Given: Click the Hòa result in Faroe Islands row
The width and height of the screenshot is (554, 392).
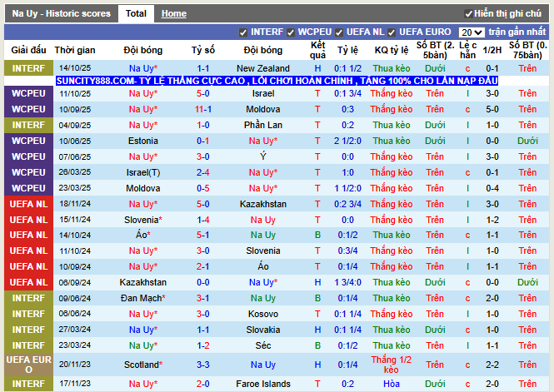Looking at the screenshot, I should click(x=392, y=384).
